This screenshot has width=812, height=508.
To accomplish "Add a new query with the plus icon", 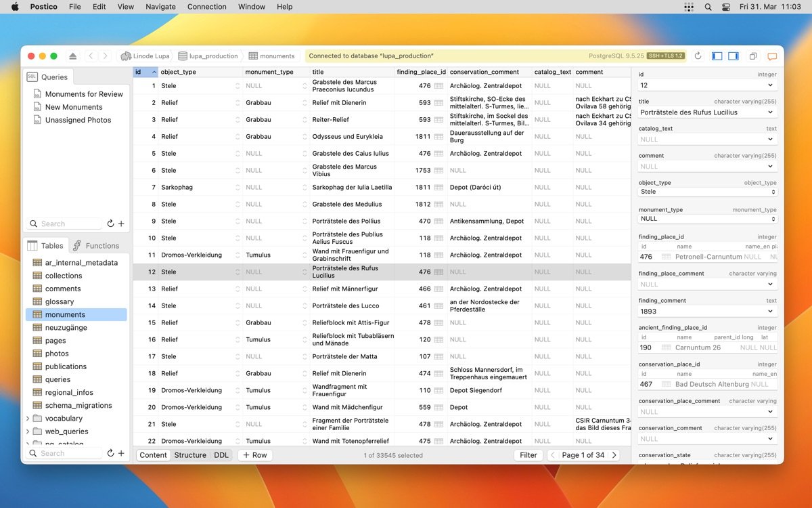I will [121, 224].
